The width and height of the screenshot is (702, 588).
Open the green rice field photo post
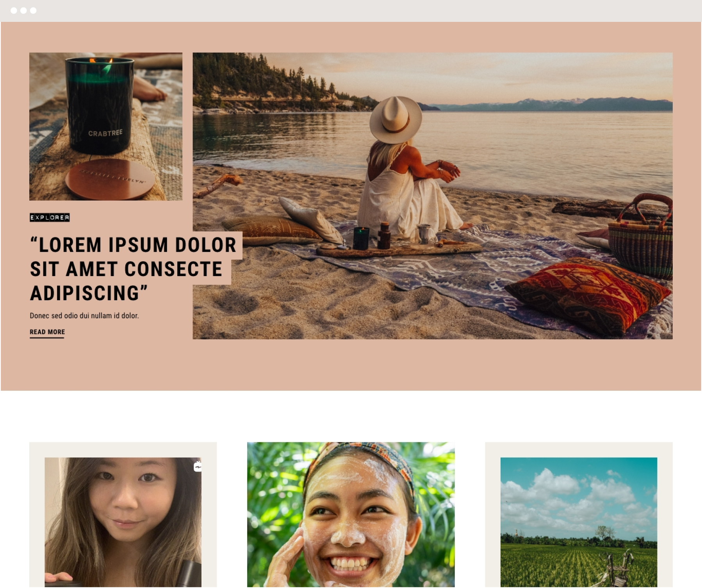pos(579,522)
